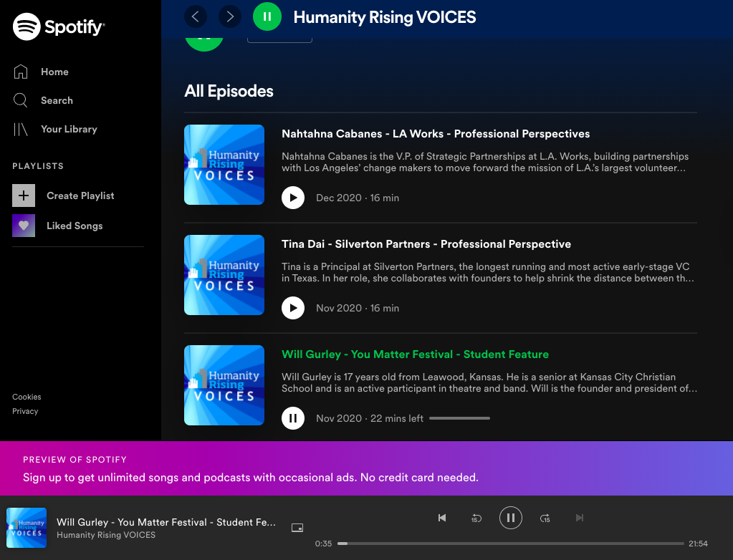Open Tina Dai Silverton Partners title
Screen dimensions: 733x560
point(426,244)
